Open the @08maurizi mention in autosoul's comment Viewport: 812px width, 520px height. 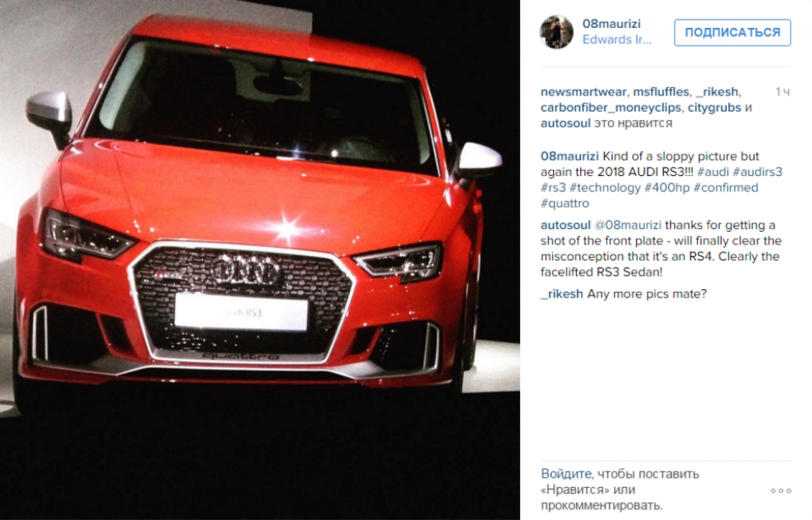628,225
